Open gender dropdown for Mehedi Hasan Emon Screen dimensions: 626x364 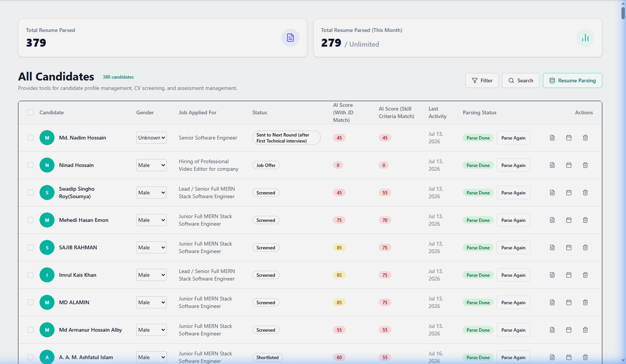[x=151, y=220]
